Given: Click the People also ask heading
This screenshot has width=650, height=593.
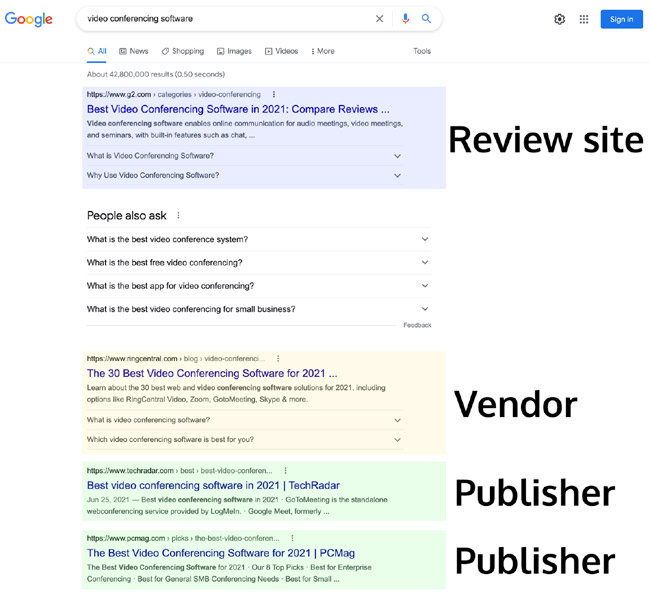Looking at the screenshot, I should pos(126,216).
